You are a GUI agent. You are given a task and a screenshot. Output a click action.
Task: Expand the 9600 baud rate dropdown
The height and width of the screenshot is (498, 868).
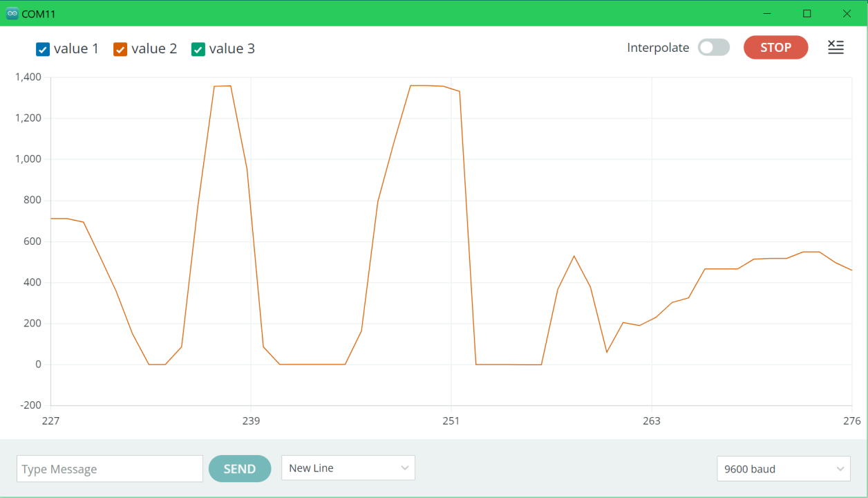click(x=783, y=469)
